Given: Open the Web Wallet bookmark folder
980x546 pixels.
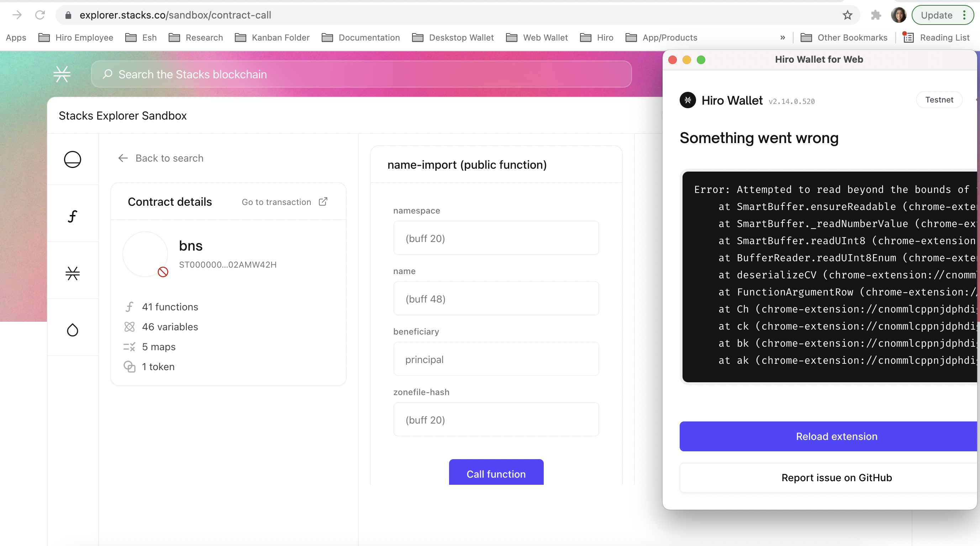Looking at the screenshot, I should (x=537, y=38).
